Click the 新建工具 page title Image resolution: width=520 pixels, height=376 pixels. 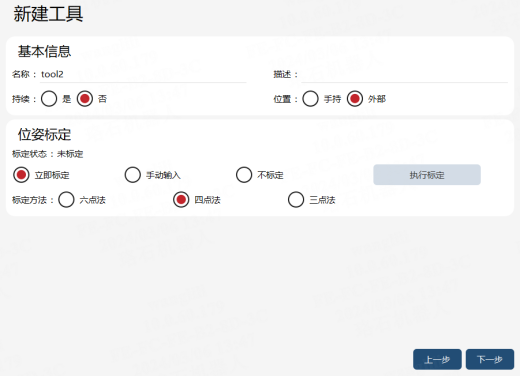[48, 14]
